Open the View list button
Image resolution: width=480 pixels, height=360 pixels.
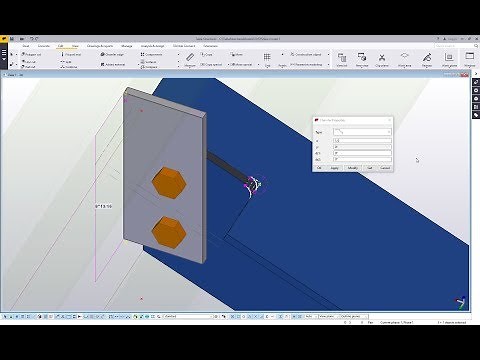click(342, 60)
